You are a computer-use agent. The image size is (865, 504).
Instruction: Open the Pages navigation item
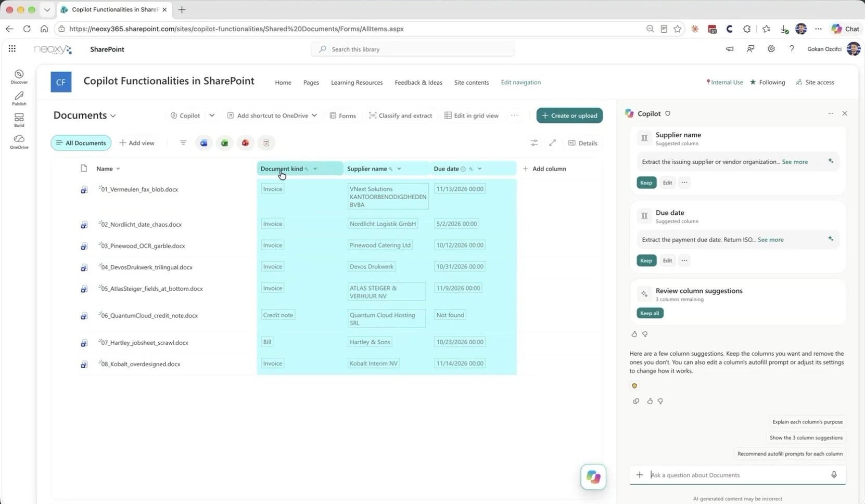311,83
